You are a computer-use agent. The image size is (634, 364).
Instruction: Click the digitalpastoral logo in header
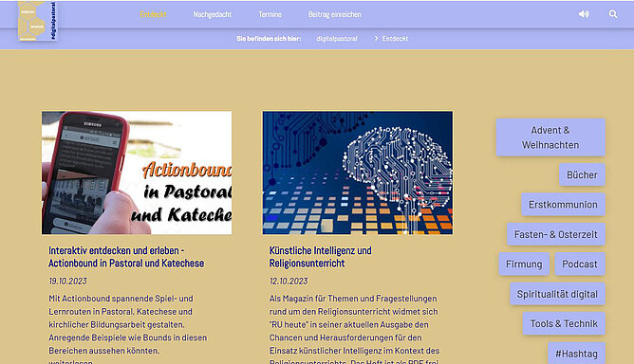[37, 21]
